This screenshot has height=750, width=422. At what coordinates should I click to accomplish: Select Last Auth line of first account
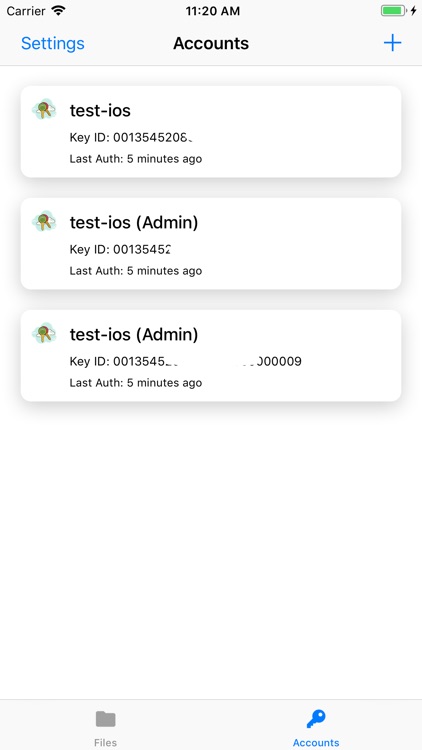[x=136, y=159]
